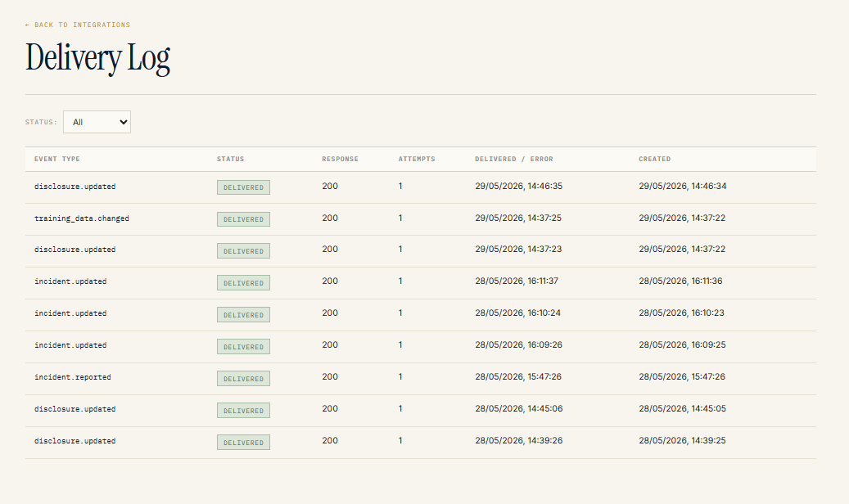The image size is (849, 504).
Task: Click Delivered badge in incident.reported row
Action: [x=244, y=378]
